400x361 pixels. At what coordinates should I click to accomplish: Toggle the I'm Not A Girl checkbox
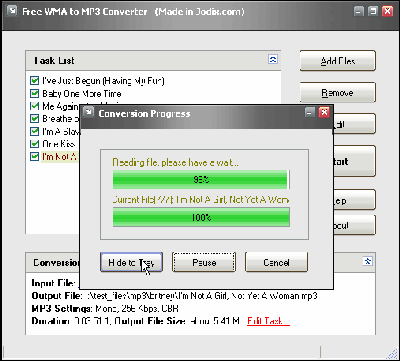(x=34, y=156)
